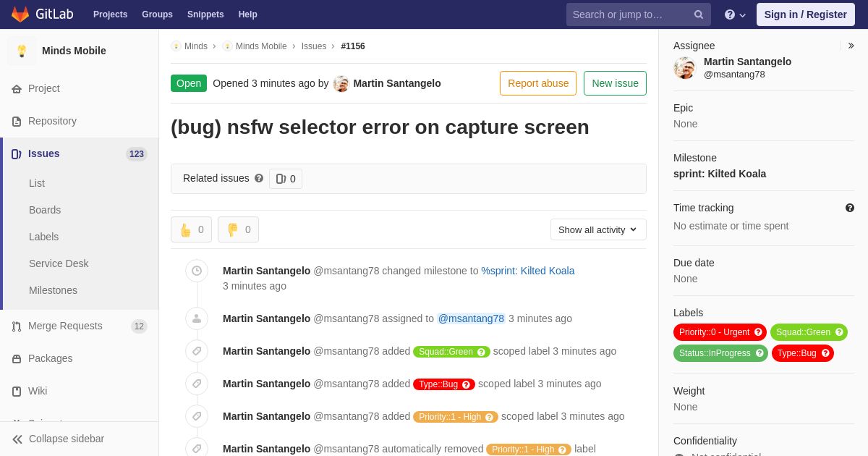Open the Show all activity dropdown
868x456 pixels.
(598, 229)
